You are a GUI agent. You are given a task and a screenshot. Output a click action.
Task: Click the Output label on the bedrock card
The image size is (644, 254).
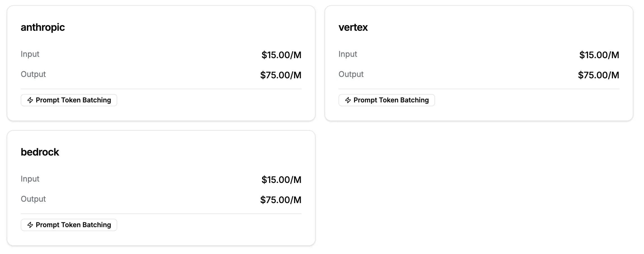pos(33,199)
